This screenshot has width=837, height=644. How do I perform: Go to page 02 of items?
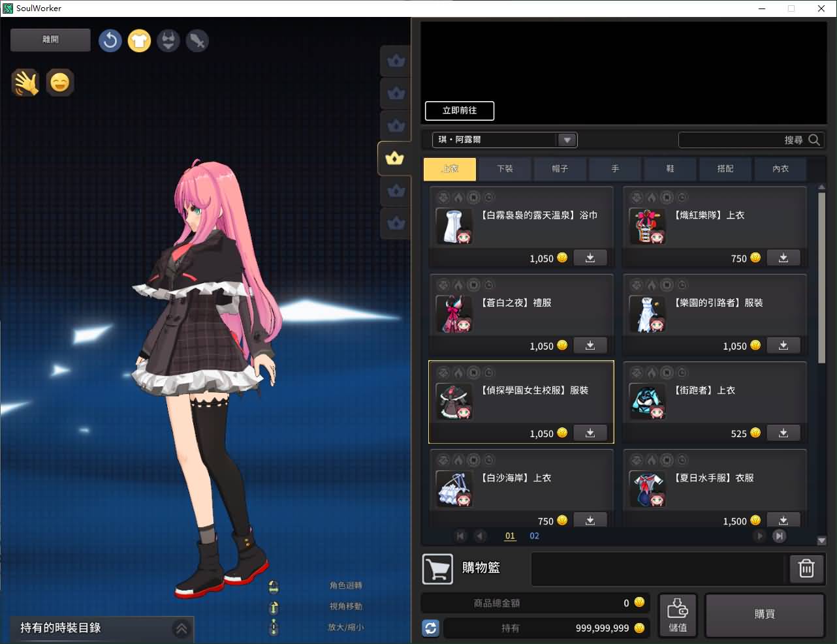534,536
